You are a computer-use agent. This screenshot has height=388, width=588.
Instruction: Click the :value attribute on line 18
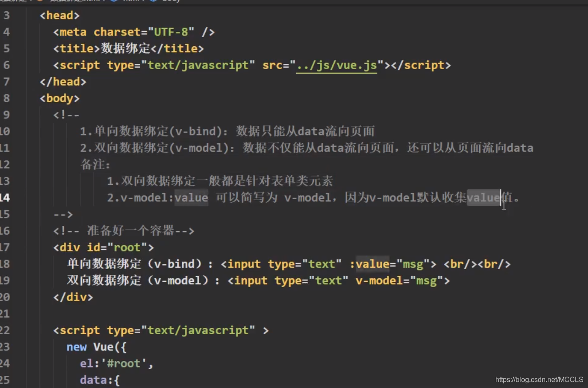point(369,264)
